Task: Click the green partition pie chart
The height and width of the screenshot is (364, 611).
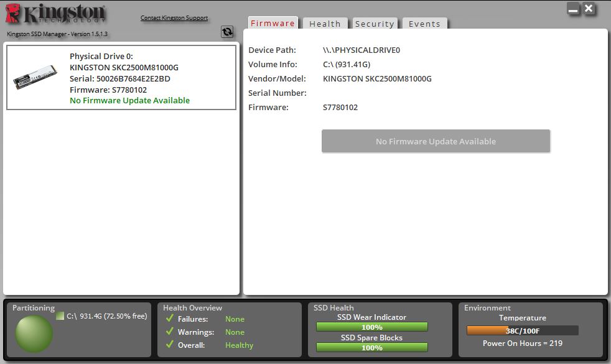Action: [x=34, y=334]
